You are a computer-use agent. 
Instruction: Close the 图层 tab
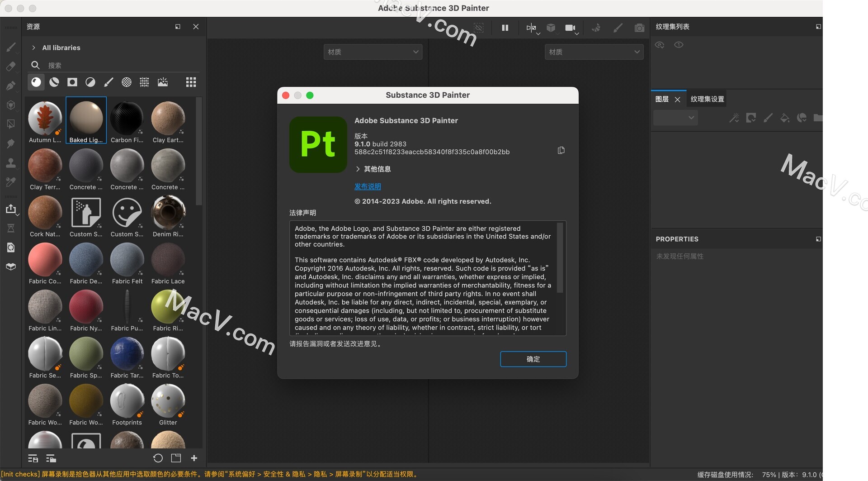click(677, 100)
